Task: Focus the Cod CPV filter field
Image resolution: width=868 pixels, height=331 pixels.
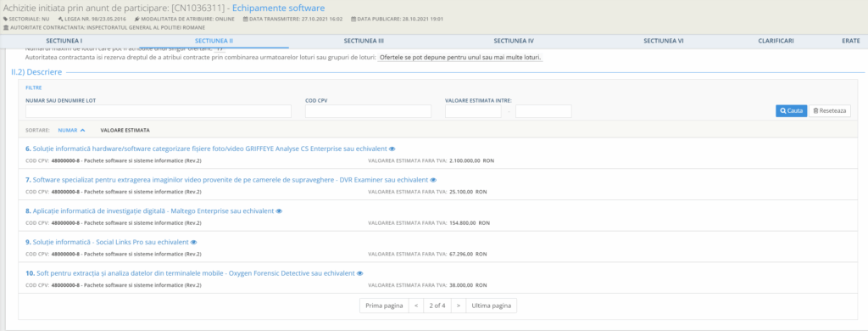Action: point(368,111)
